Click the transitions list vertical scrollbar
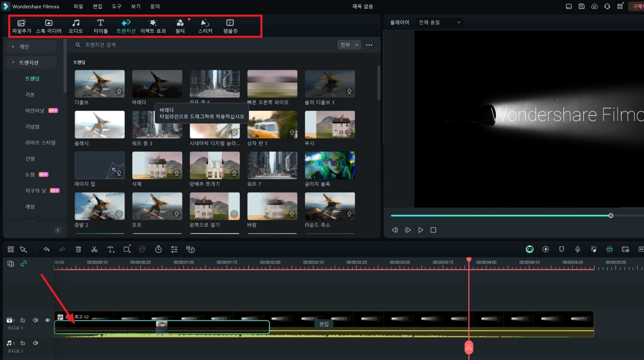Screen dimensions: 644x360 [x=379, y=83]
